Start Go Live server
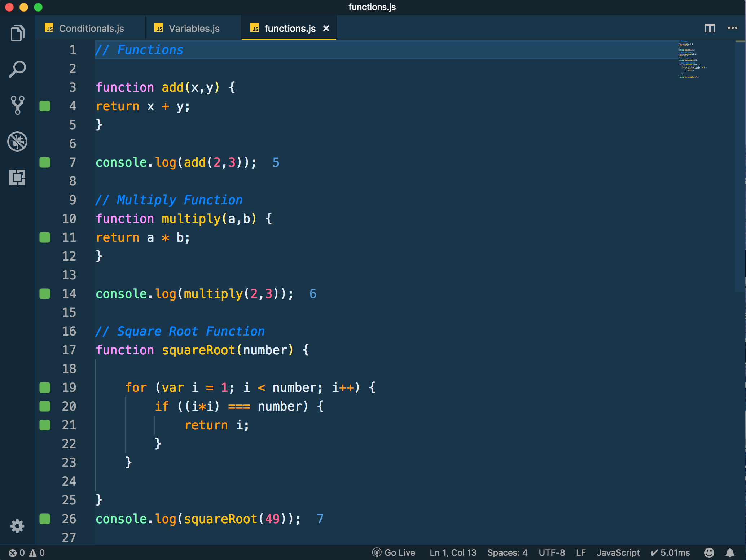This screenshot has width=746, height=560. click(394, 553)
